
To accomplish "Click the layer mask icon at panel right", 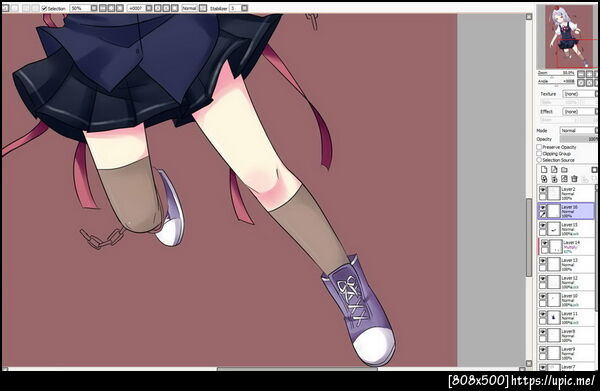I will pos(594,170).
